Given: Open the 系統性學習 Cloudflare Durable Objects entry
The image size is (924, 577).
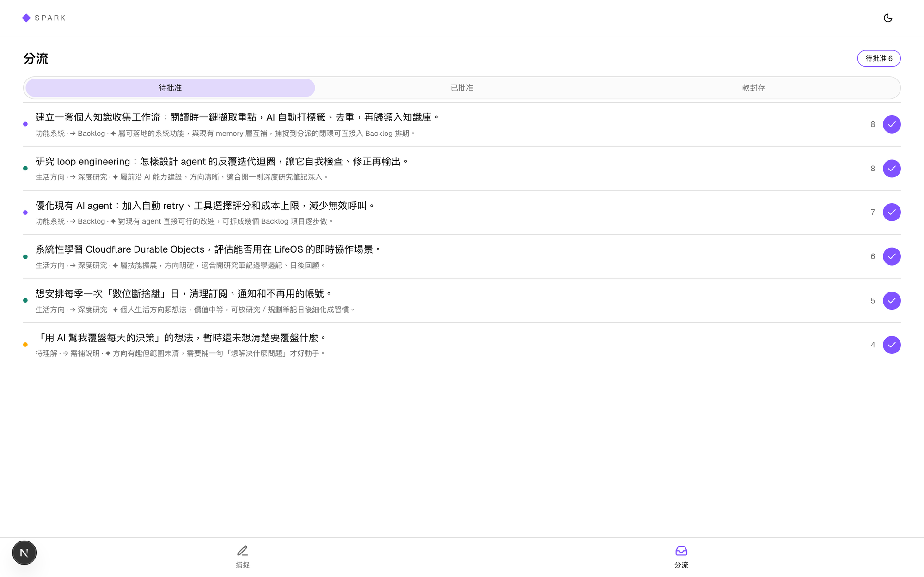Looking at the screenshot, I should click(208, 249).
